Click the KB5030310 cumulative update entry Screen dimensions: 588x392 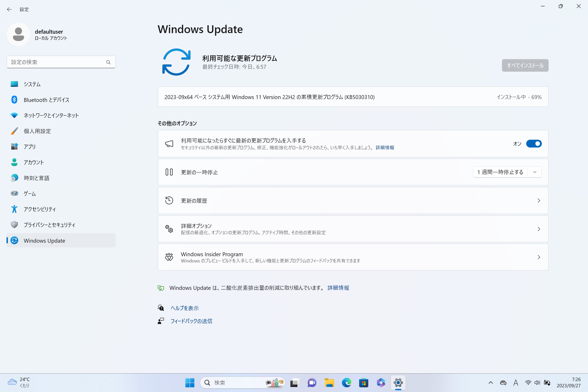pos(353,97)
